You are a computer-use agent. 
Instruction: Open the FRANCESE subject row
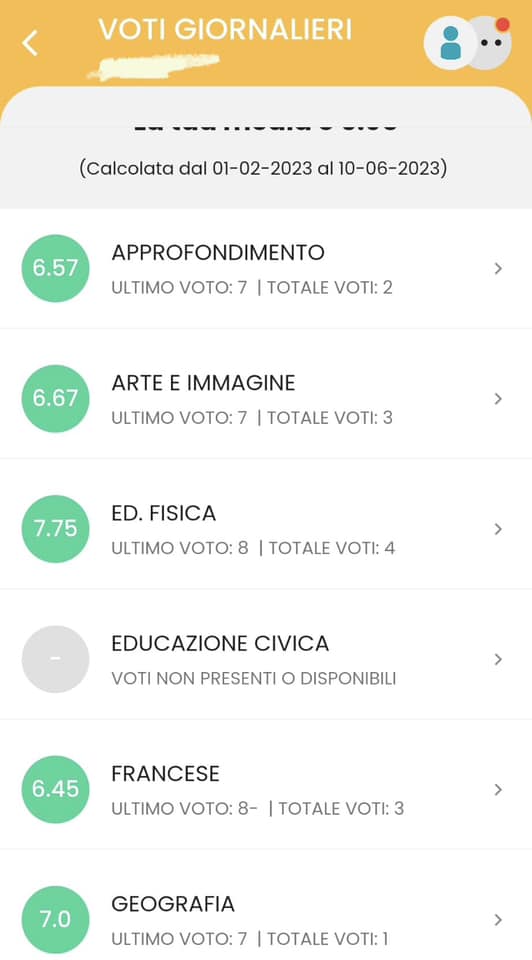(266, 789)
